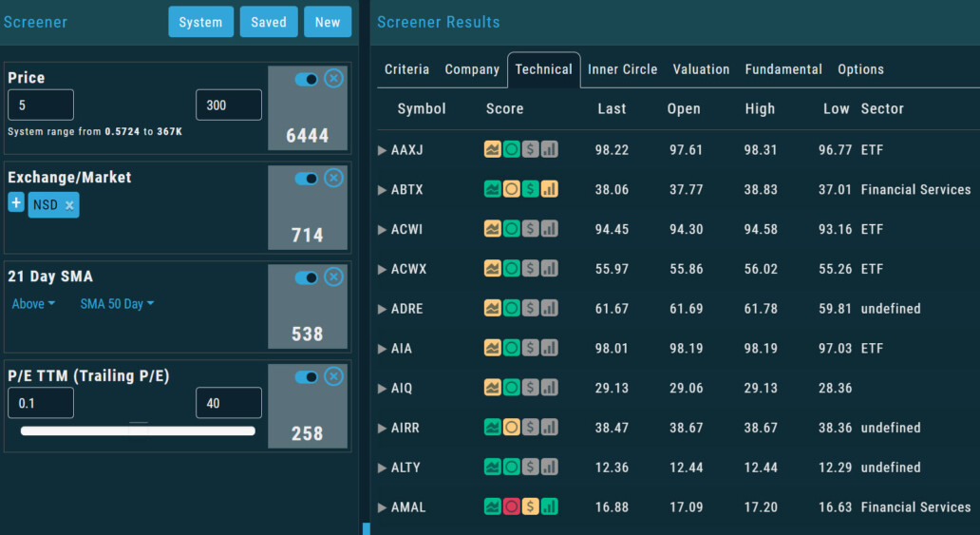
Task: Click the AIQ green circle score icon
Action: (511, 388)
